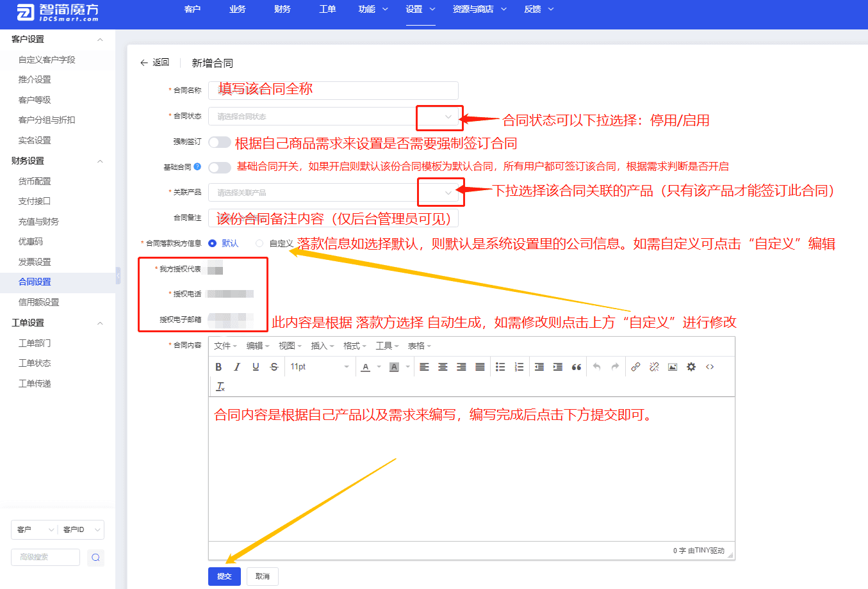Click the text color A icon
The height and width of the screenshot is (589, 868).
coord(366,367)
